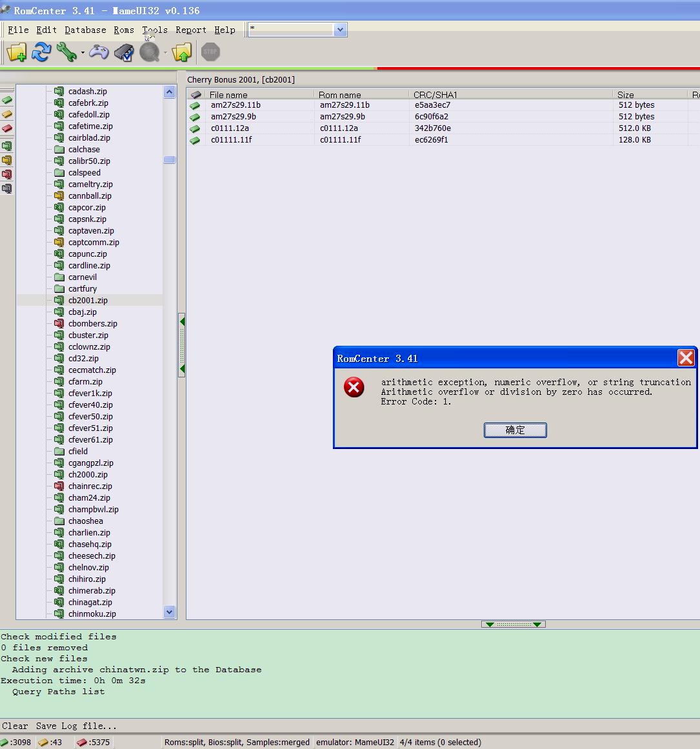Collapse left panel with upper splitter arrow
Viewport: 700px width, 749px height.
(x=182, y=322)
